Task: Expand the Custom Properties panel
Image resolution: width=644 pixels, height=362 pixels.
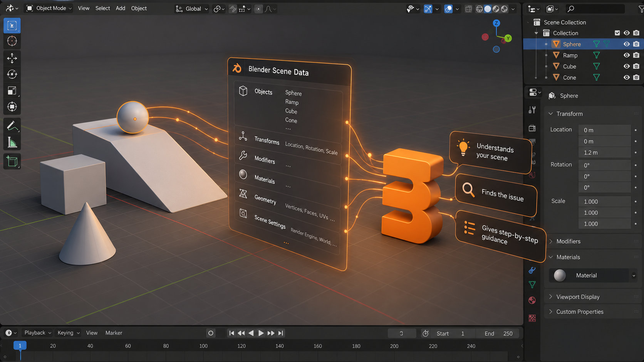Action: coord(551,312)
